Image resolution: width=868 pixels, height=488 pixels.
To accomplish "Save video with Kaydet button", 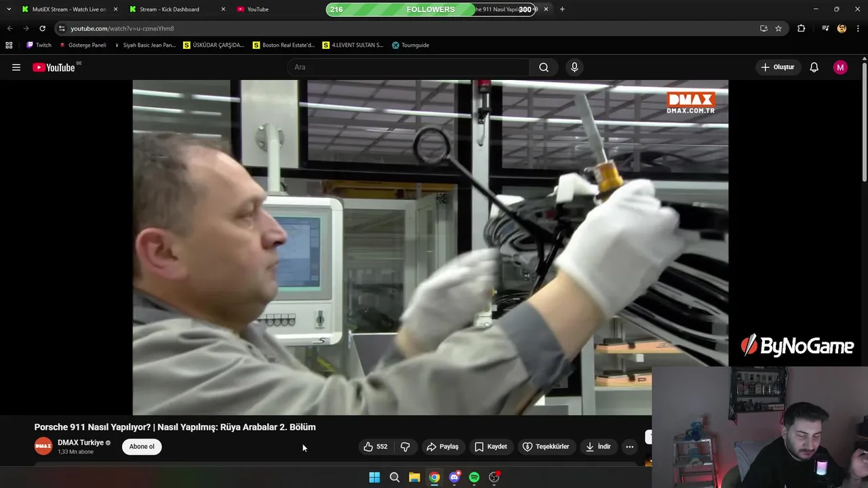I will point(490,447).
